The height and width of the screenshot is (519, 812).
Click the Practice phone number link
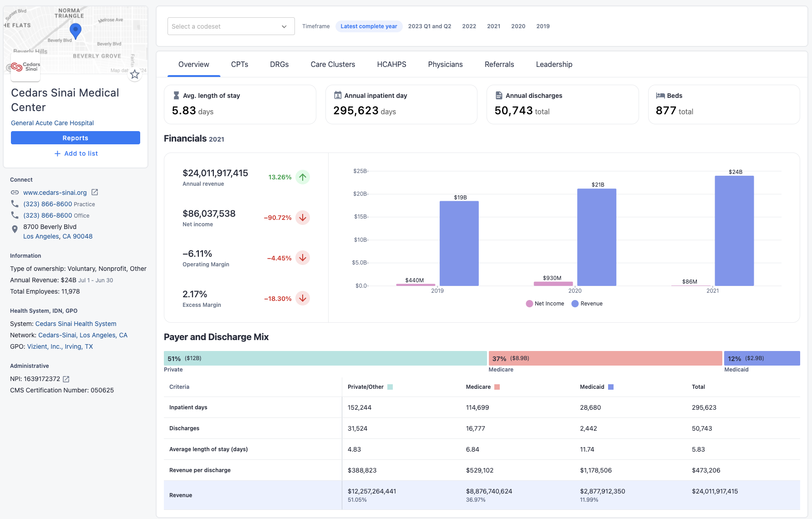(x=48, y=204)
